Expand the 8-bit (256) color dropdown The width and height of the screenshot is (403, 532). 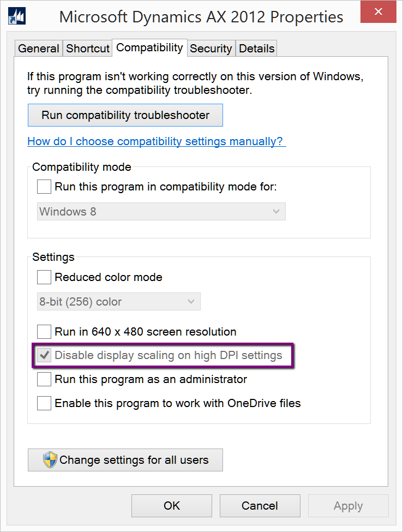click(118, 302)
